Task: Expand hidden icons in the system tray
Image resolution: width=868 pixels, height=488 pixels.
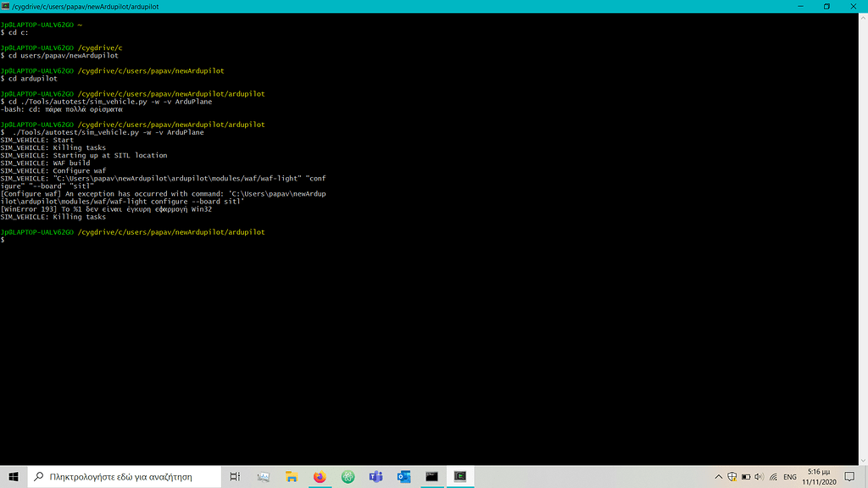Action: (x=718, y=476)
